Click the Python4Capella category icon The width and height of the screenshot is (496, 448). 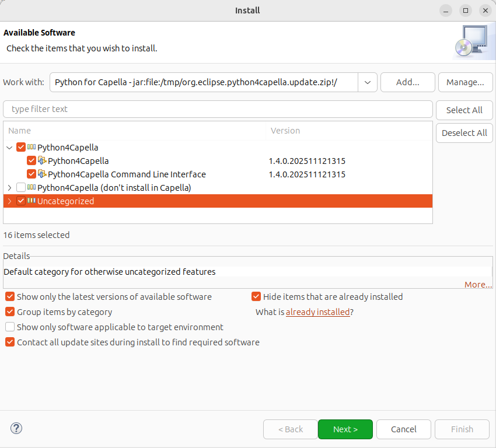(x=32, y=147)
